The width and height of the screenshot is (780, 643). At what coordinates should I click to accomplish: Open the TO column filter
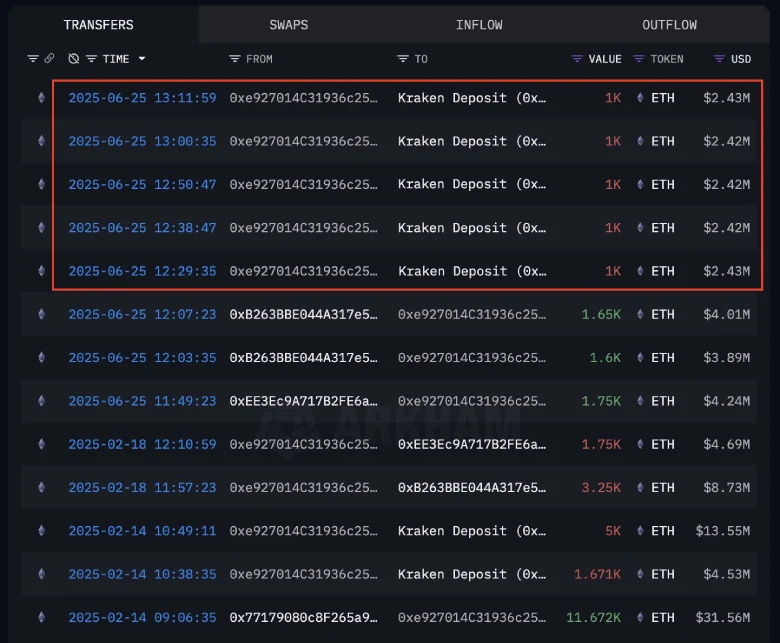point(403,59)
